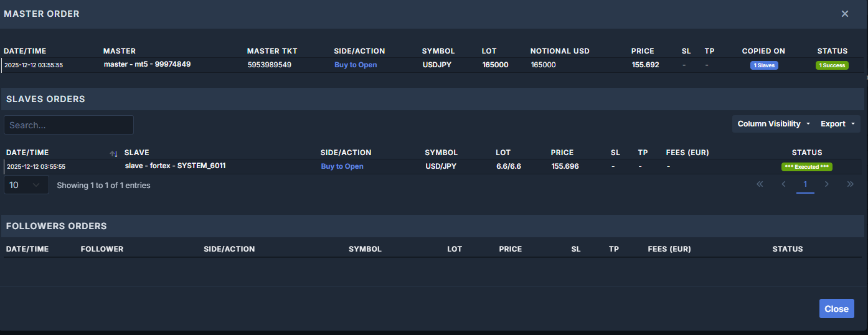Click the Search input field
The width and height of the screenshot is (868, 335).
click(x=68, y=125)
